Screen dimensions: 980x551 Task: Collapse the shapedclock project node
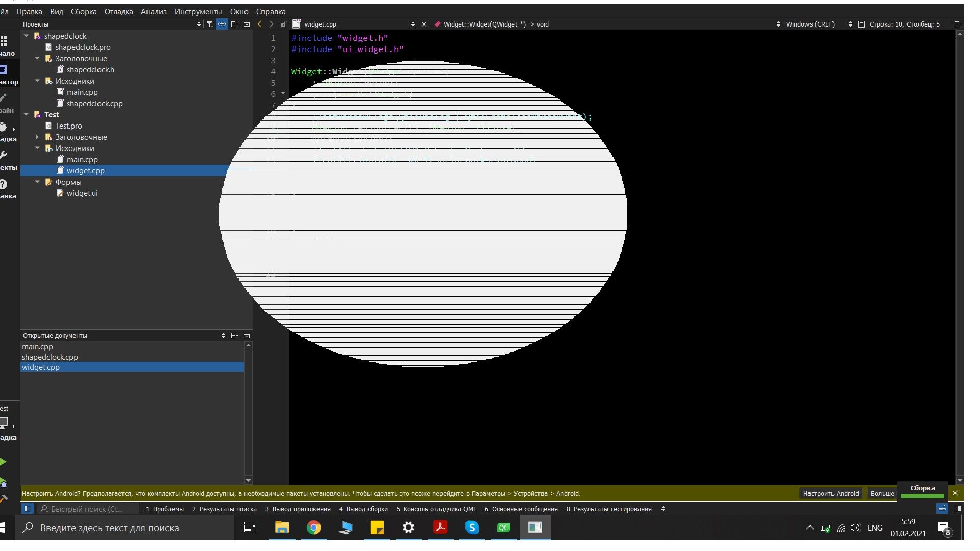click(x=26, y=36)
